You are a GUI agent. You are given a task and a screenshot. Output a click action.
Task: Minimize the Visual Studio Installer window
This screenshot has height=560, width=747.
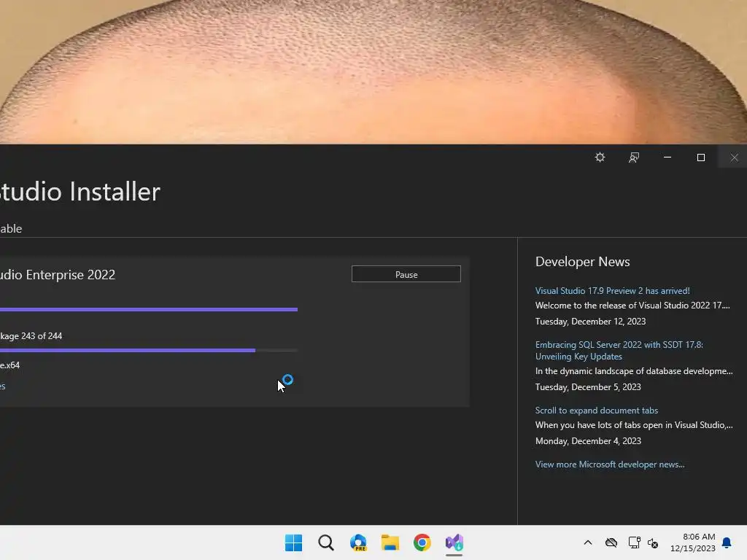coord(667,157)
